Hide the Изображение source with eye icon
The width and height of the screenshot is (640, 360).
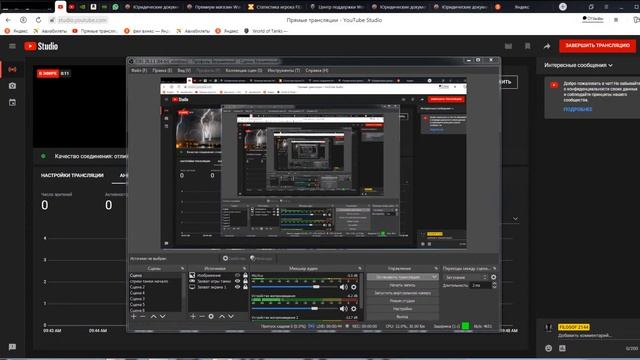[x=237, y=276]
